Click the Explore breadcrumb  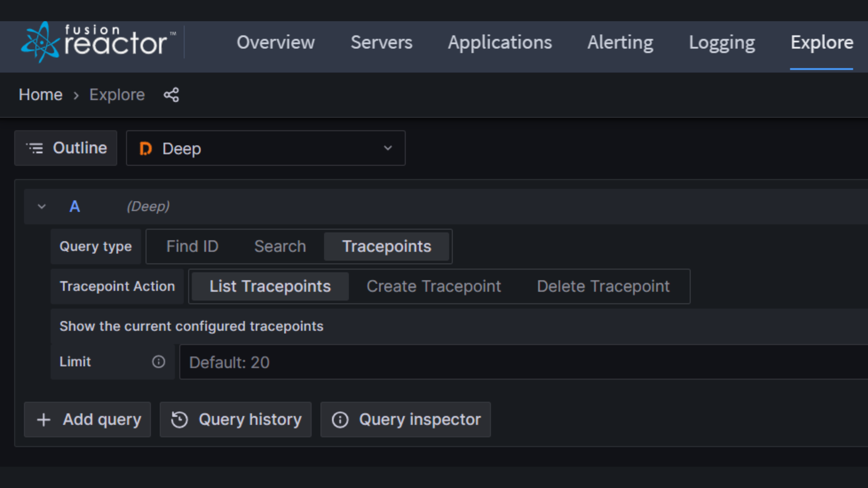pos(117,95)
